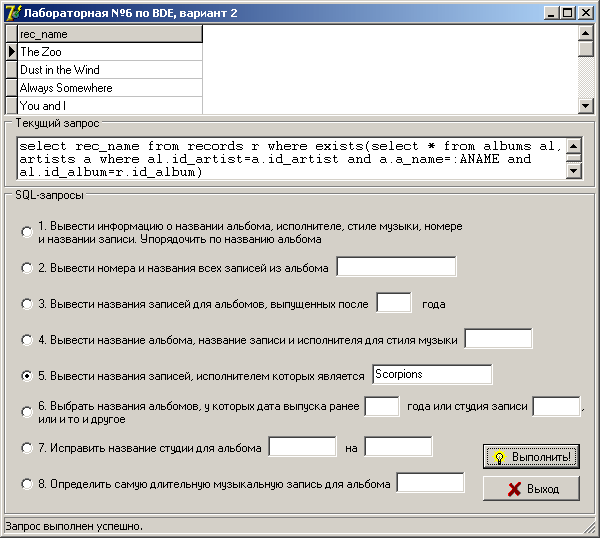This screenshot has height=538, width=600.
Task: Select the "Dust in the Wind" row
Action: pyautogui.click(x=110, y=70)
